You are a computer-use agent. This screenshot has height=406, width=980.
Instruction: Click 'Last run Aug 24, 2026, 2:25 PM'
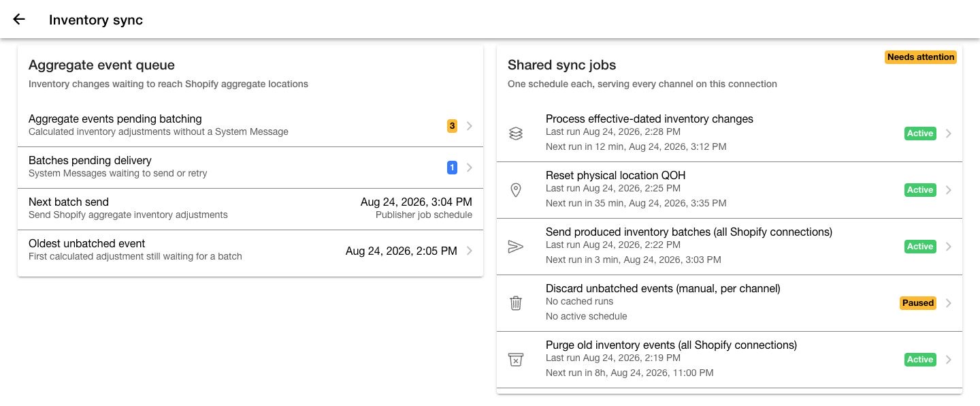[613, 188]
